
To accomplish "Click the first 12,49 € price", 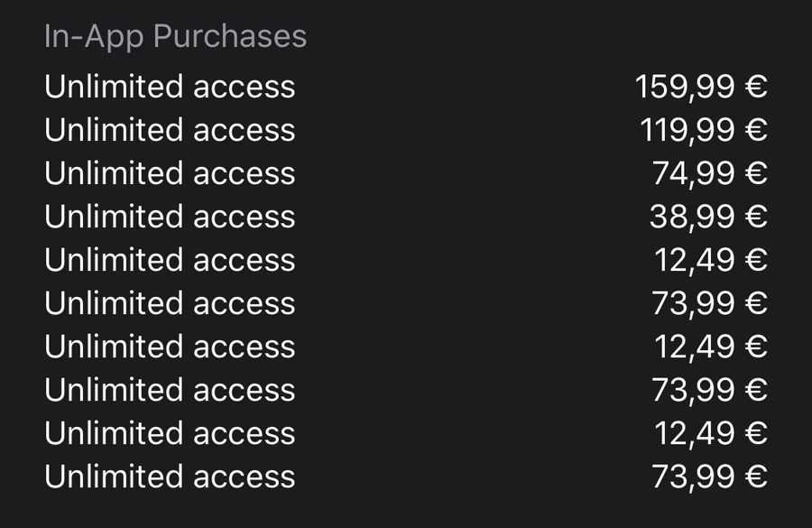I will [x=711, y=260].
